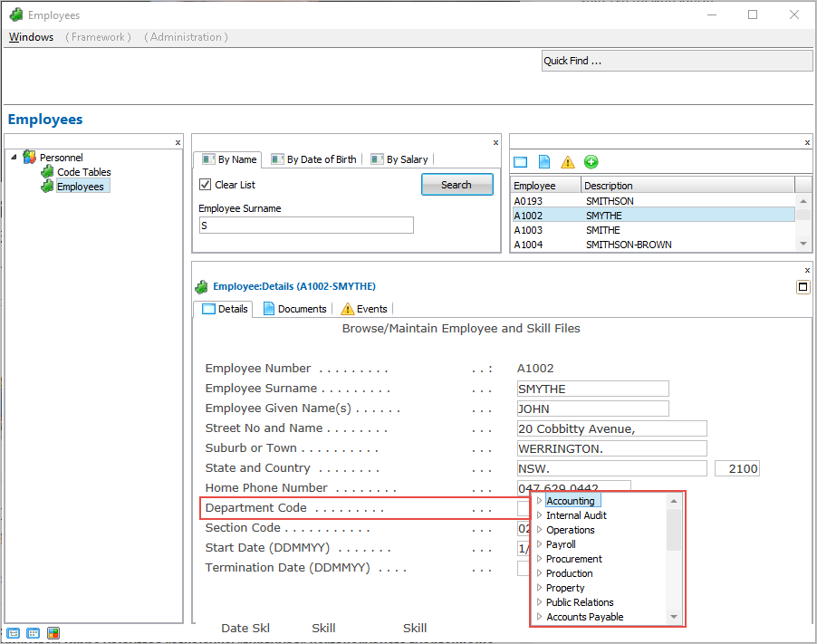This screenshot has width=817, height=644.
Task: Click the Documents page icon in list toolbar
Action: pyautogui.click(x=544, y=162)
